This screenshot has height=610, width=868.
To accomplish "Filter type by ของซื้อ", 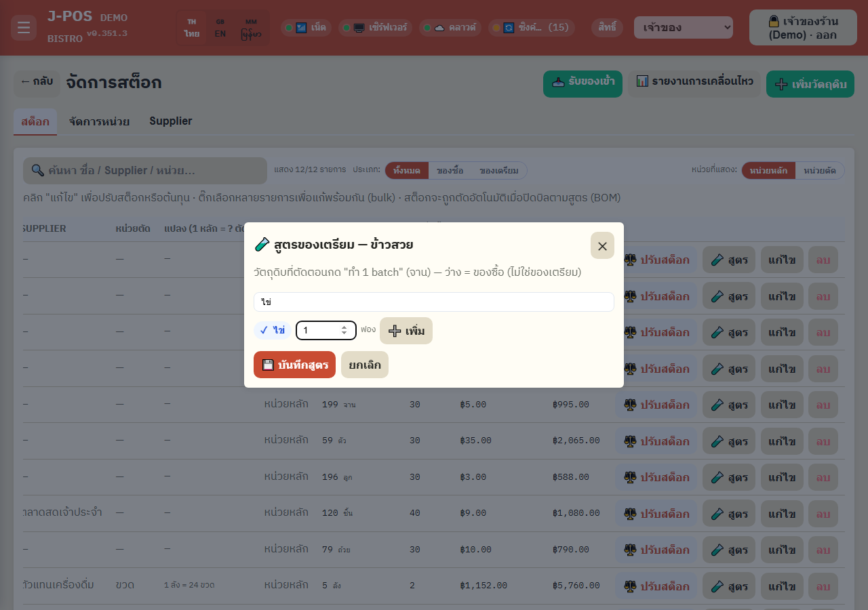I will pyautogui.click(x=450, y=170).
